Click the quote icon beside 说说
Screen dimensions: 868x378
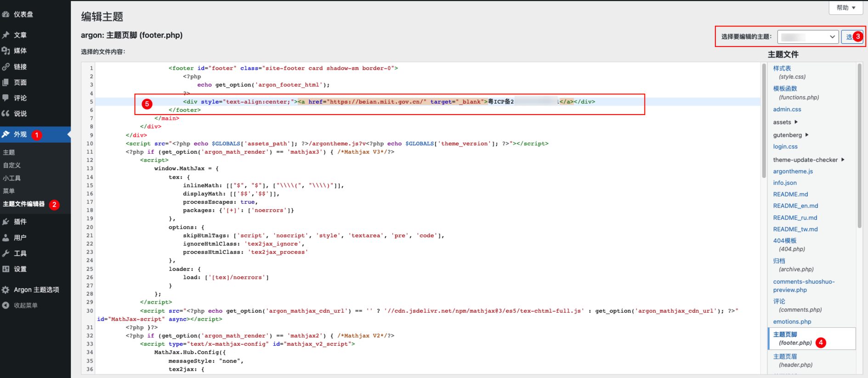tap(6, 114)
